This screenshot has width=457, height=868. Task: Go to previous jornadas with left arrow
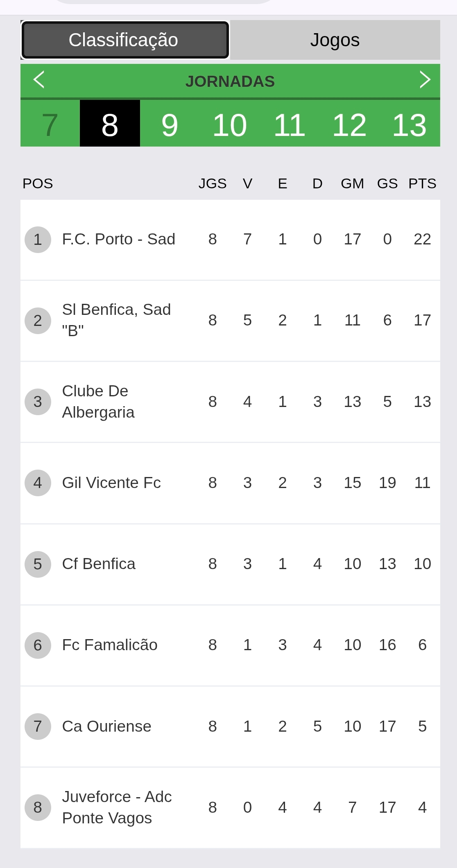click(x=39, y=80)
